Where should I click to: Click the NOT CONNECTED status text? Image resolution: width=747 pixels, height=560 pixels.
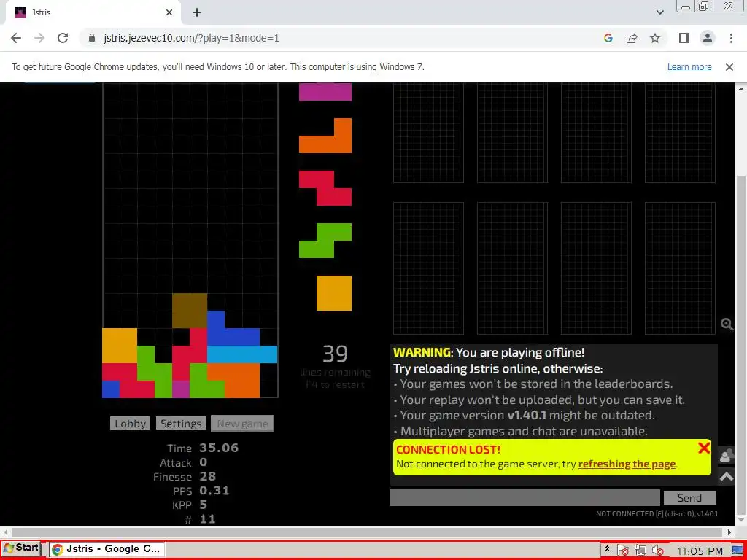pos(657,514)
